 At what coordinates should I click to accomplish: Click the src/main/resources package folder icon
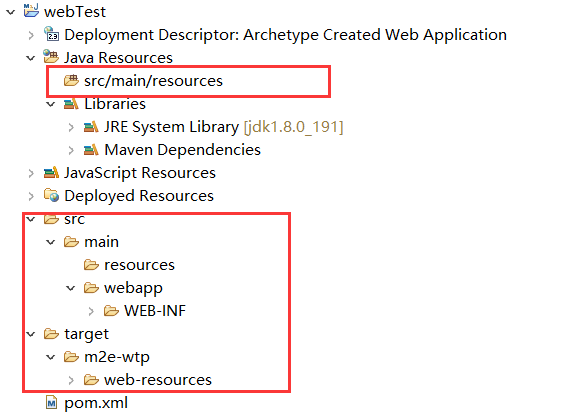[71, 80]
